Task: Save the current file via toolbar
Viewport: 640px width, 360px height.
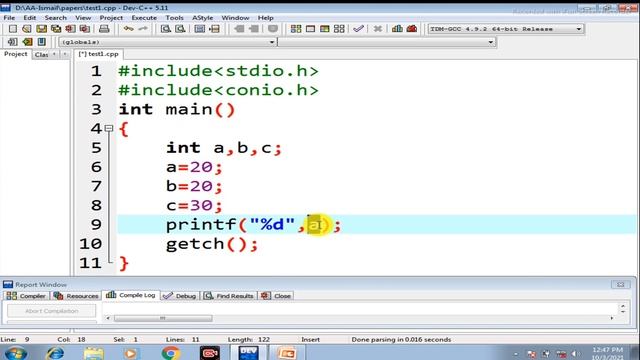Action: 41,29
